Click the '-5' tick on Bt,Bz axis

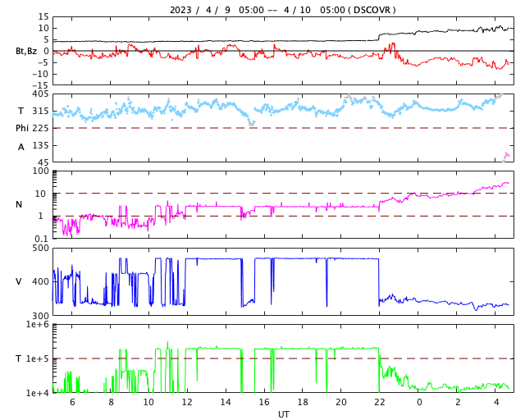click(43, 62)
